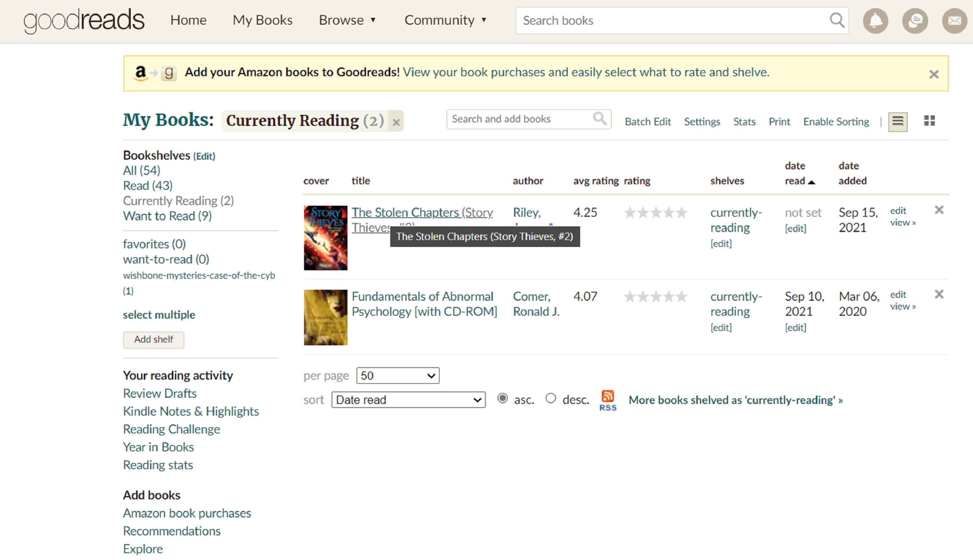Edit date read for The Stolen Chapters

(795, 228)
